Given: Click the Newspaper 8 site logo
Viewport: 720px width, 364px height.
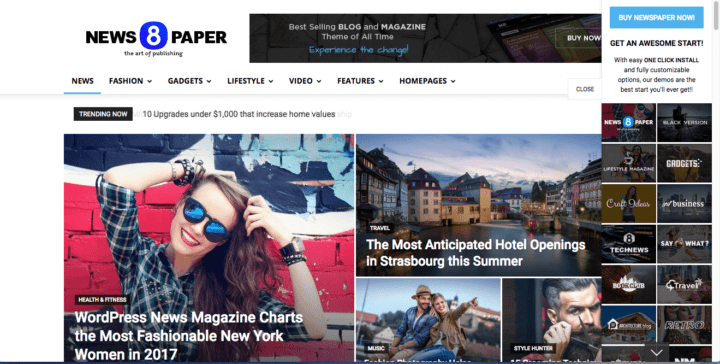Looking at the screenshot, I should (x=156, y=39).
